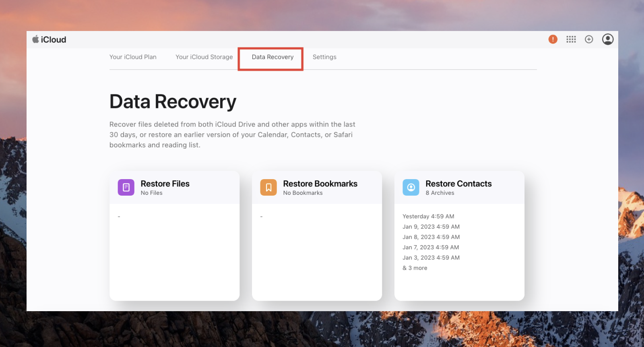Image resolution: width=644 pixels, height=347 pixels.
Task: Select the Data Recovery tab
Action: (x=272, y=57)
